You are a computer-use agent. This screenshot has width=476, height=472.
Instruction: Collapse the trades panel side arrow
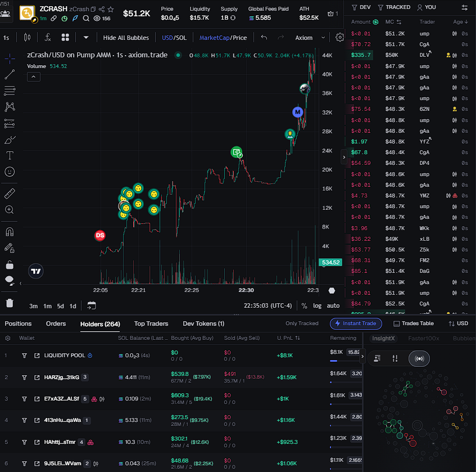point(343,157)
